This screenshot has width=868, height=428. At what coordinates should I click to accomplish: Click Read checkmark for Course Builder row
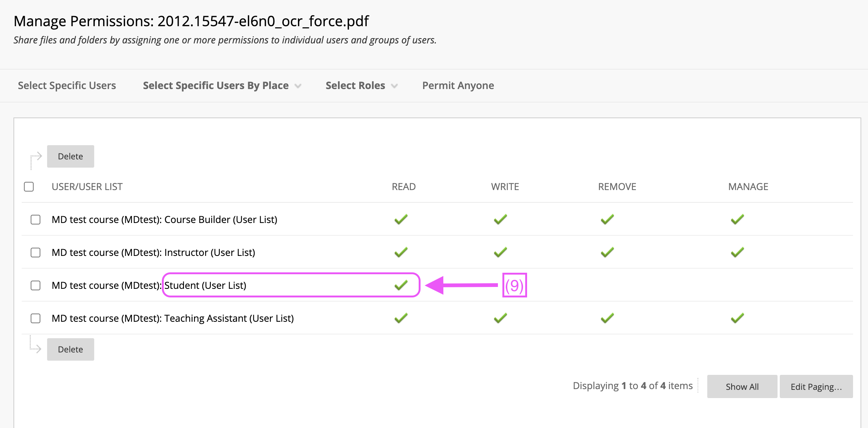point(401,219)
